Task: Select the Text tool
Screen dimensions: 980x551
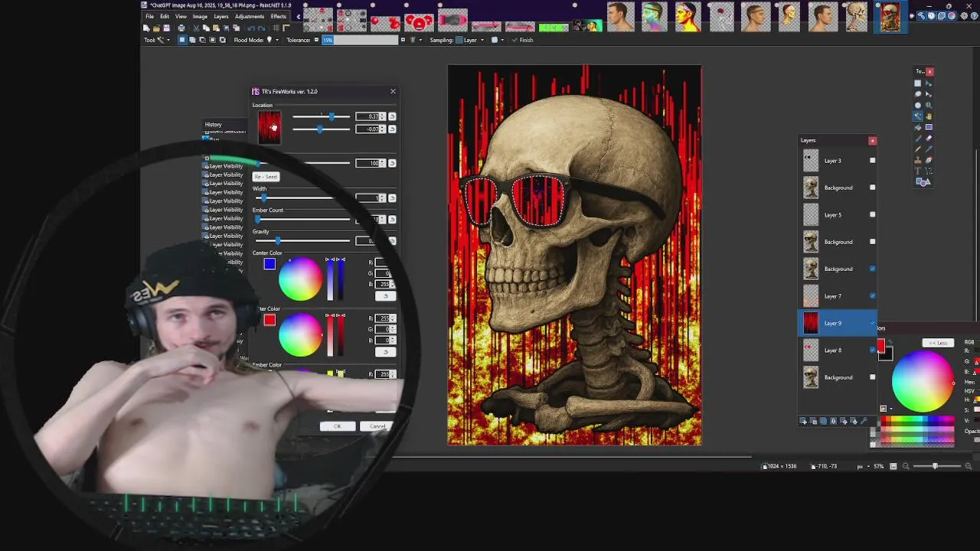Action: coord(918,171)
